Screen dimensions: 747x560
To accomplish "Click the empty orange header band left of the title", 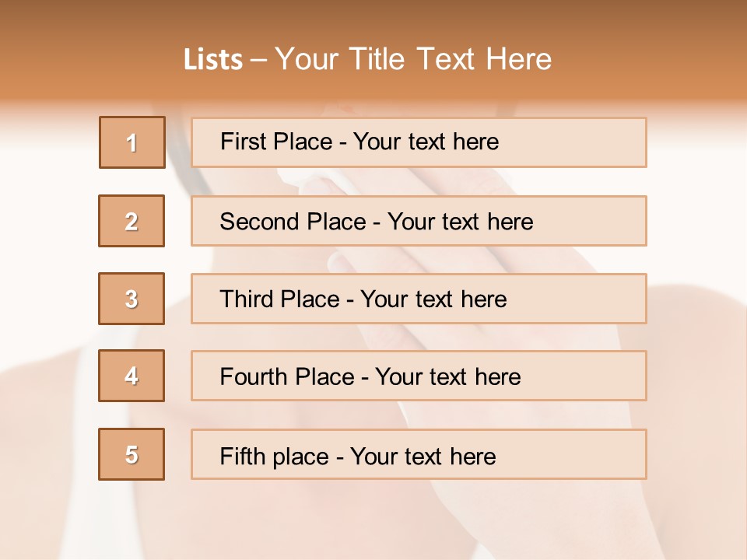I will (x=86, y=59).
